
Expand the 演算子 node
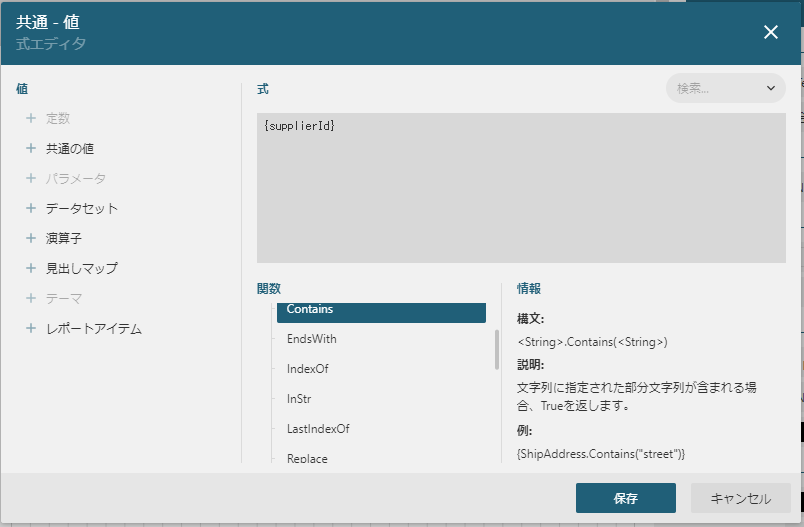click(31, 238)
